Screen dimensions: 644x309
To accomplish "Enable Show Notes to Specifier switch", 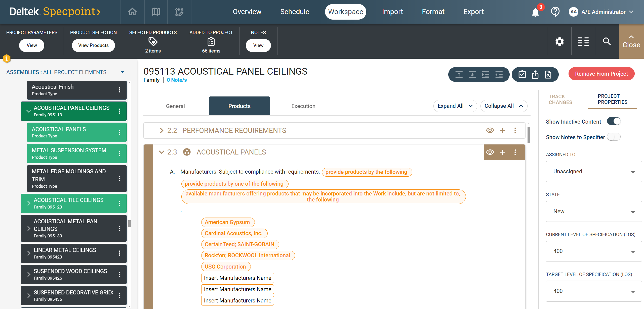I will [x=614, y=137].
